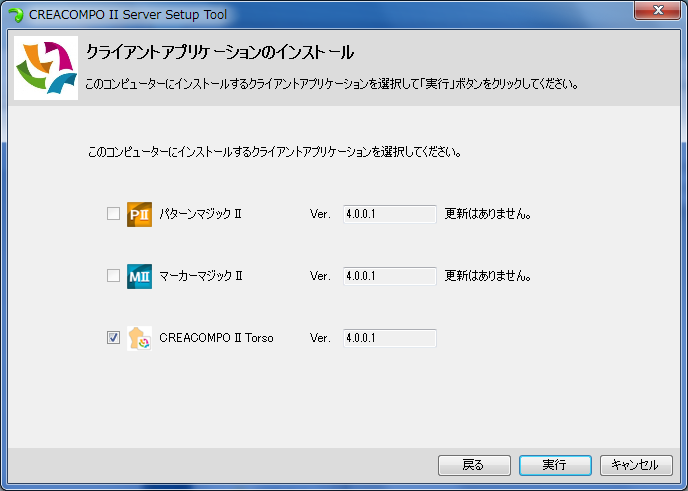The width and height of the screenshot is (688, 491).
Task: Uncheck the CREACOMPO II Torso checkbox
Action: (113, 338)
